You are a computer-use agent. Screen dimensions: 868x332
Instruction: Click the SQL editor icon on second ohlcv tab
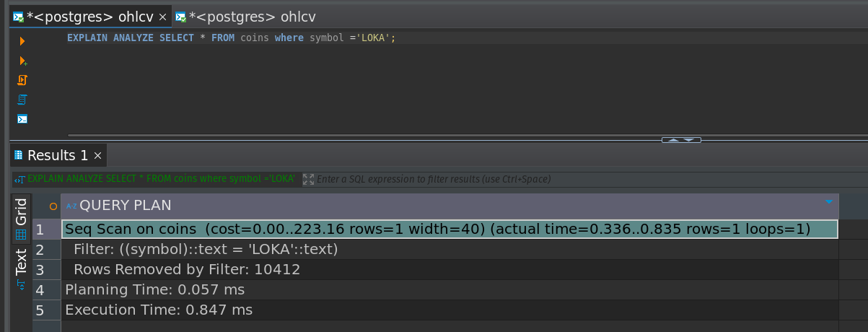click(x=180, y=17)
